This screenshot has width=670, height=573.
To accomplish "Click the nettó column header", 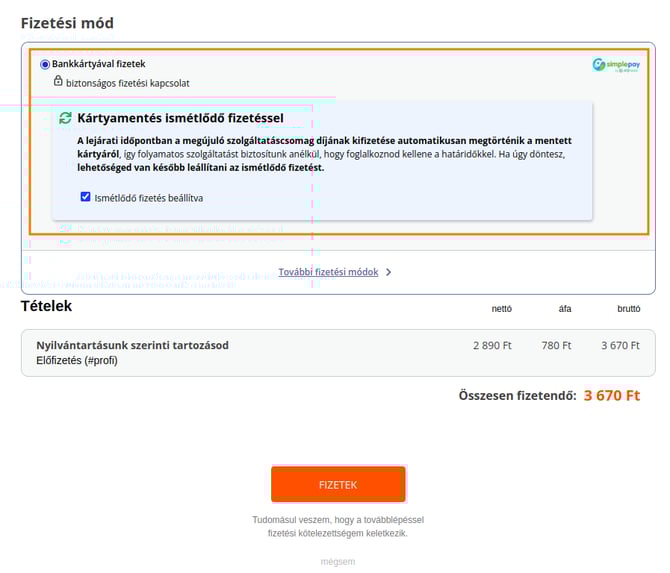I will 501,309.
